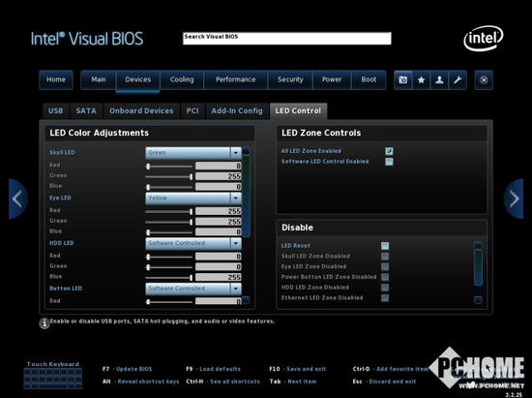Switch to the Onboard Devices tab
Image resolution: width=532 pixels, height=398 pixels.
pyautogui.click(x=141, y=111)
